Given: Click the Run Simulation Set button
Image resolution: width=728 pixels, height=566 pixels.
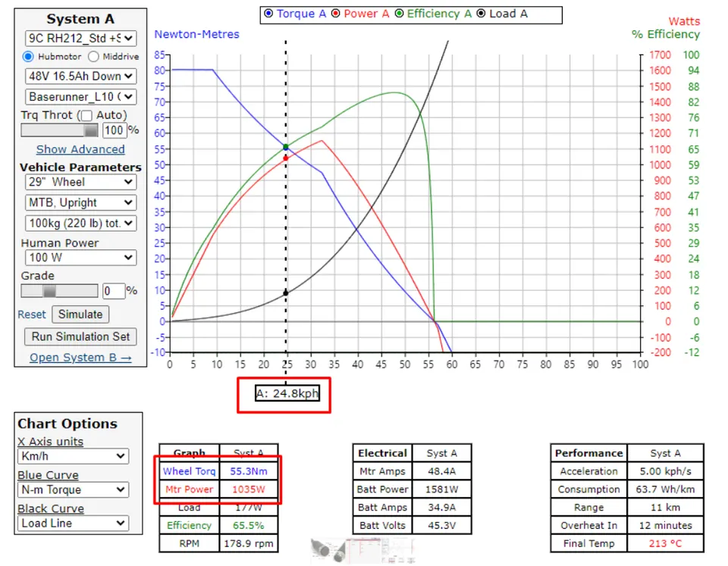Looking at the screenshot, I should point(80,336).
